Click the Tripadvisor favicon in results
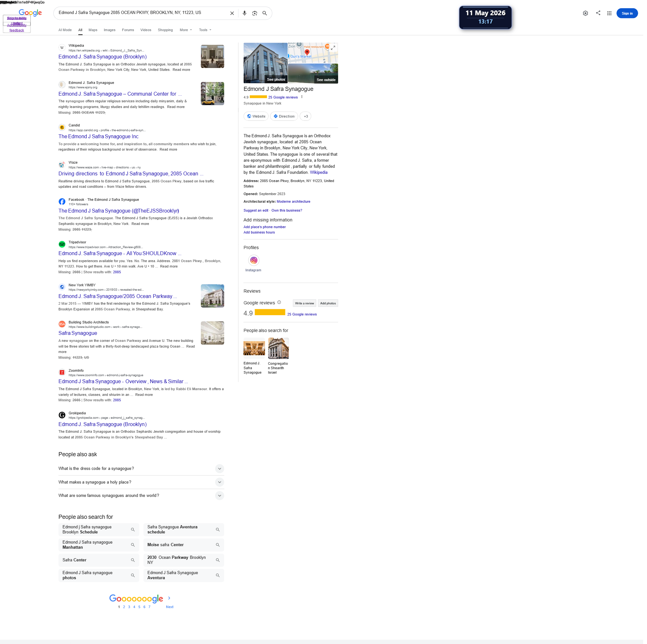 (62, 245)
